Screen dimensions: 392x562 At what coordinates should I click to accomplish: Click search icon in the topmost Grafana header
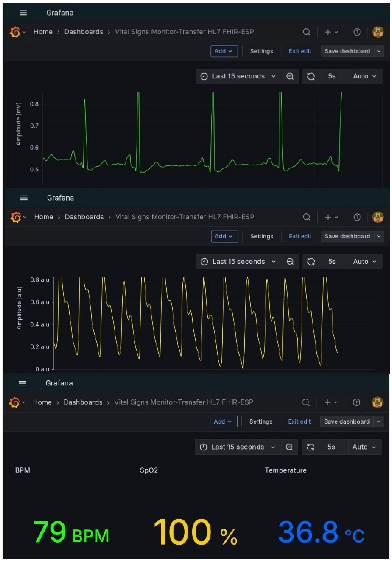306,32
